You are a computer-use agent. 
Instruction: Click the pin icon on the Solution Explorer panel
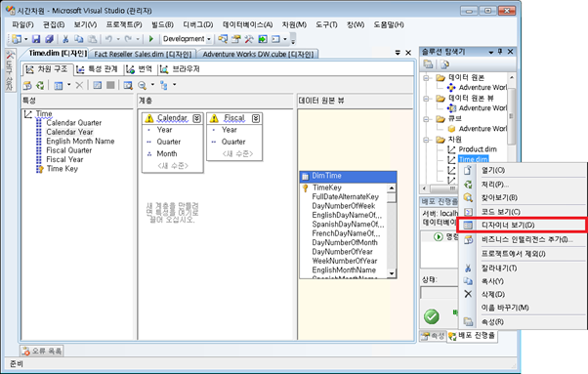(x=500, y=52)
